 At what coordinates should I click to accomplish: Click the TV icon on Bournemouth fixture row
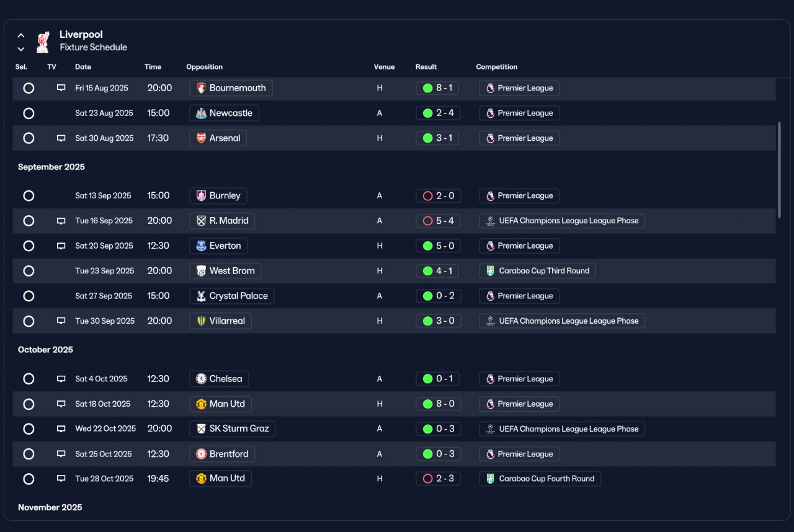[x=61, y=88]
